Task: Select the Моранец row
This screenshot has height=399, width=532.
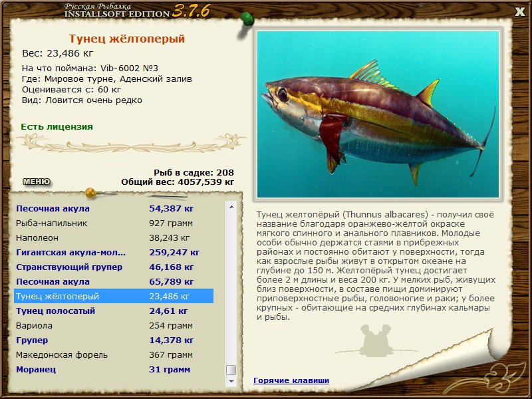Action: pos(114,370)
